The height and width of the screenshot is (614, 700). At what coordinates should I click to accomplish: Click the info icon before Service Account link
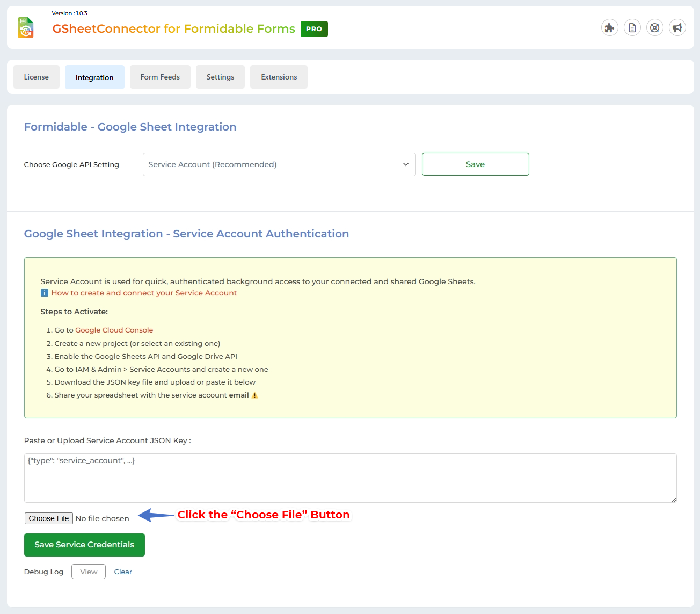point(45,293)
